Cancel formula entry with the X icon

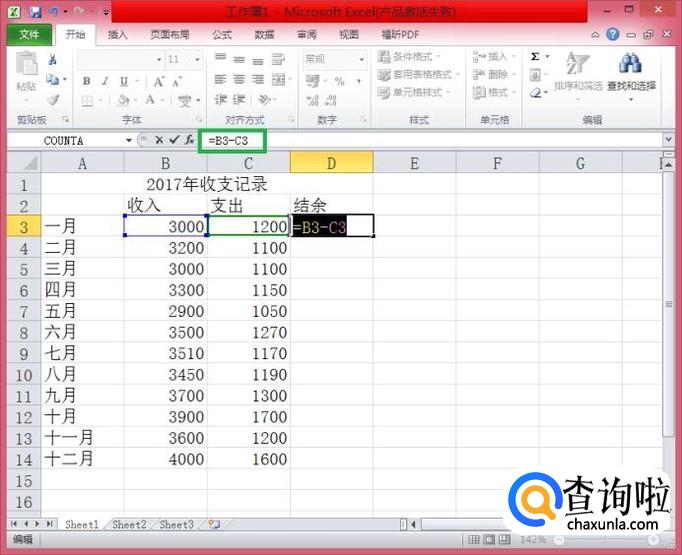[159, 140]
